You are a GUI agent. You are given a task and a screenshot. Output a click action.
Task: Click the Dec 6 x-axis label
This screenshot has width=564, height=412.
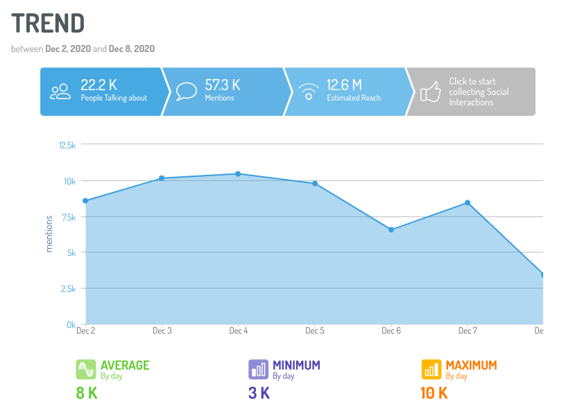391,331
